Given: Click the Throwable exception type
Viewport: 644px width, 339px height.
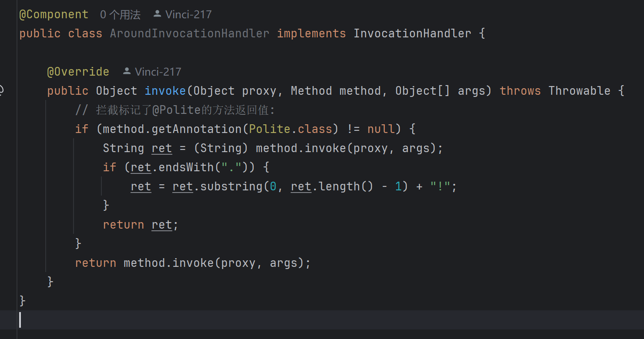Looking at the screenshot, I should [x=580, y=91].
